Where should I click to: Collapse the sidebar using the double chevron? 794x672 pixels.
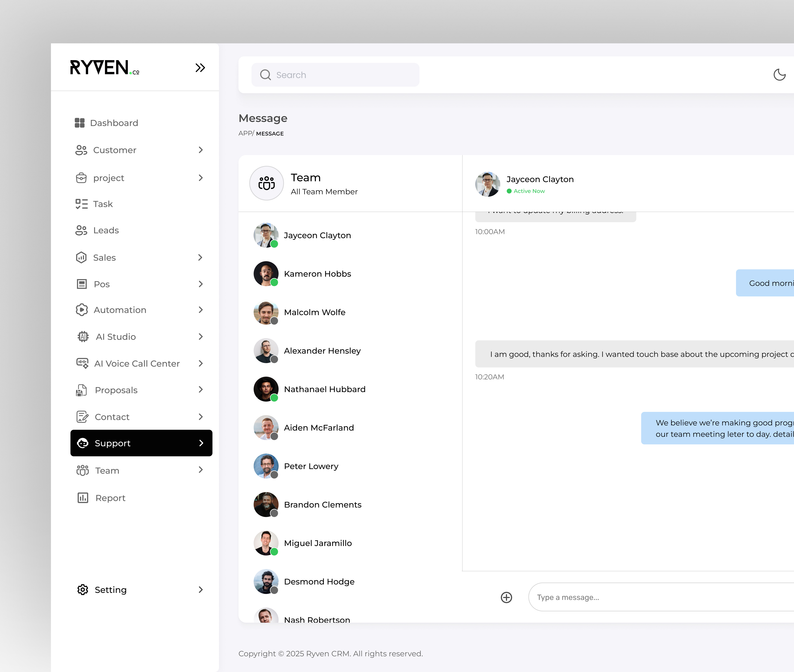tap(200, 67)
